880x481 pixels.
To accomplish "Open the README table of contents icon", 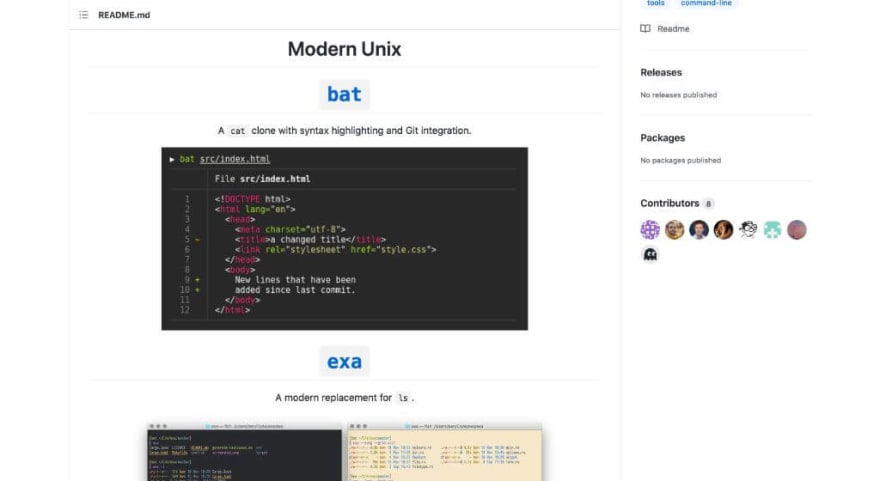I will [84, 15].
